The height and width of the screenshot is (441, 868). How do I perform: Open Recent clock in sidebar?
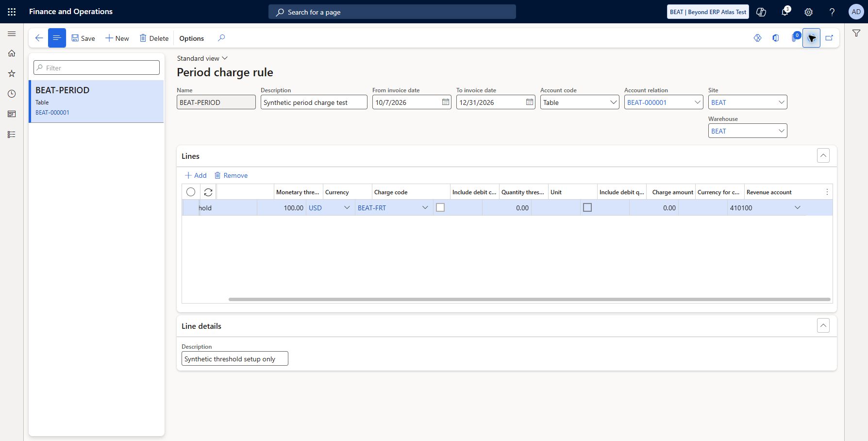(12, 94)
